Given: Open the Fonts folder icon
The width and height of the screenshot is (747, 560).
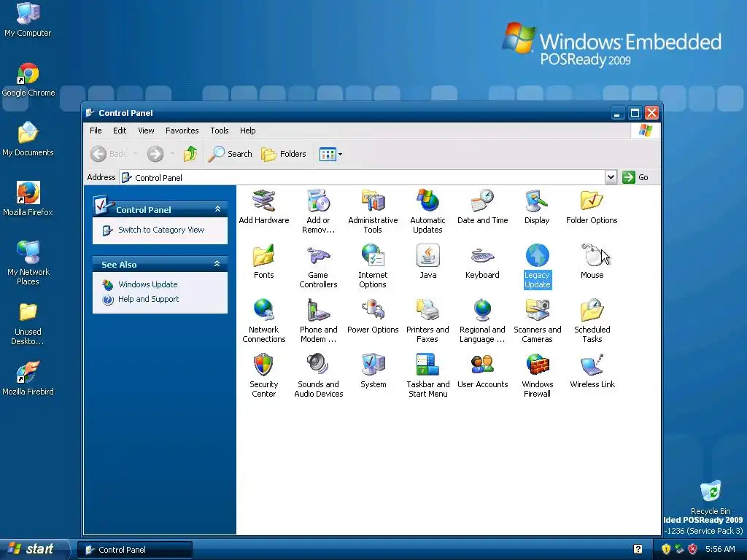Looking at the screenshot, I should [263, 262].
